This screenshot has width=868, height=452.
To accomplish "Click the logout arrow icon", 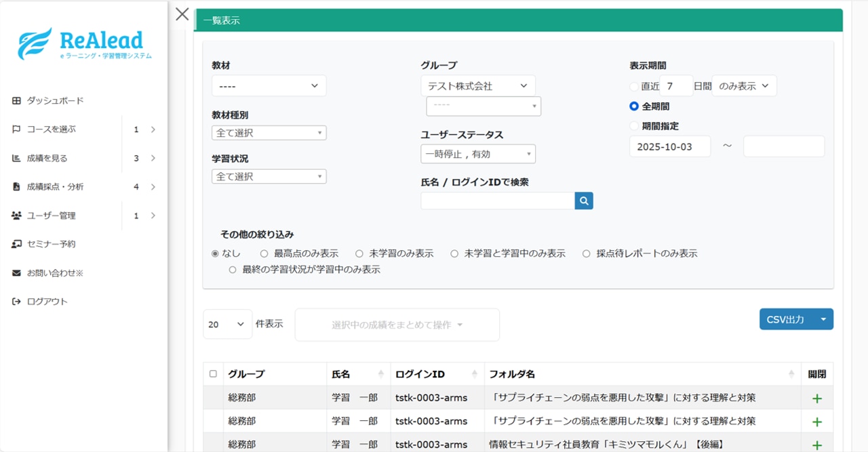I will 16,302.
